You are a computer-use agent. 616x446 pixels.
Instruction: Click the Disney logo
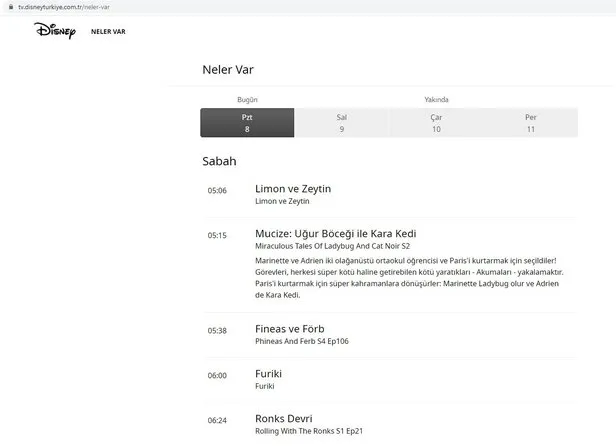pyautogui.click(x=55, y=31)
